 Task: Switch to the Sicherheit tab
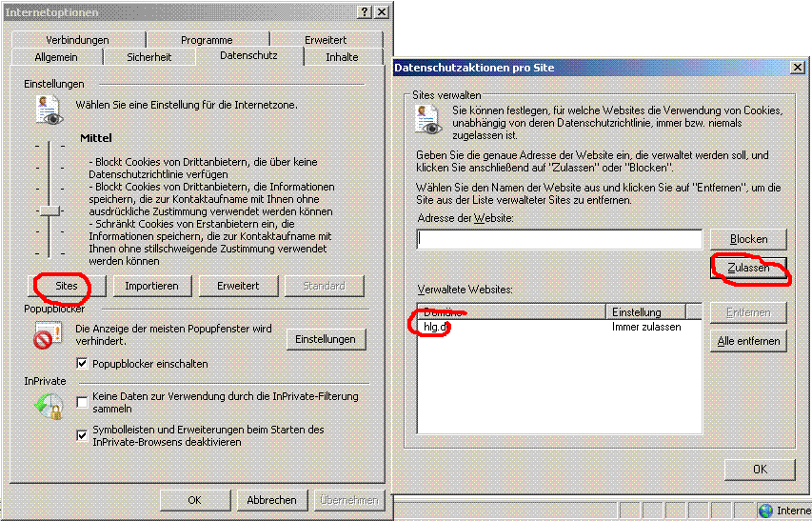[x=149, y=57]
